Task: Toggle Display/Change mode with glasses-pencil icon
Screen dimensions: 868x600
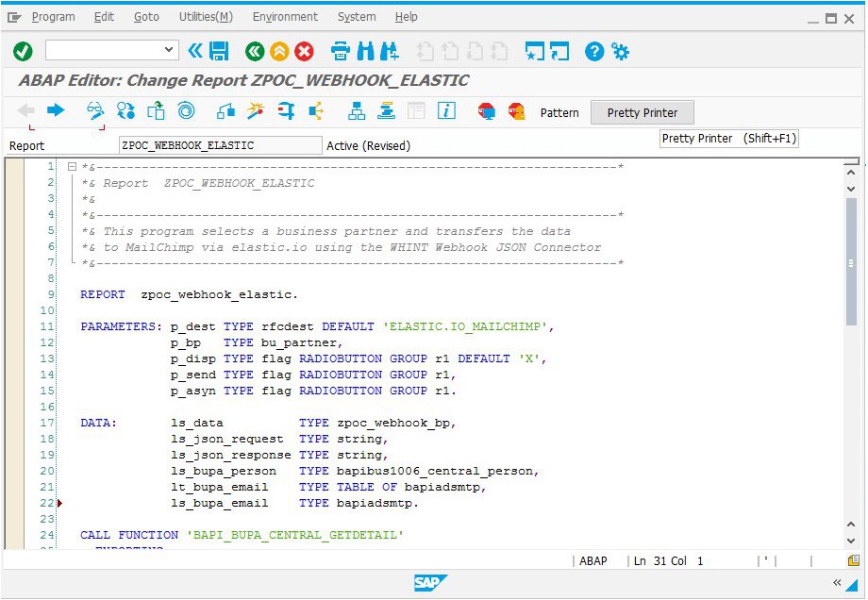Action: point(95,110)
